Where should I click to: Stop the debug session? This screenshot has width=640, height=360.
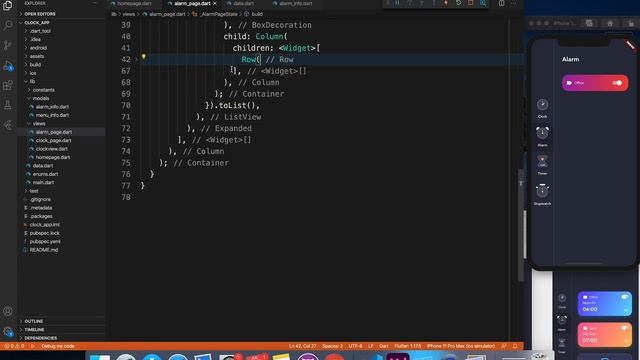point(471,3)
